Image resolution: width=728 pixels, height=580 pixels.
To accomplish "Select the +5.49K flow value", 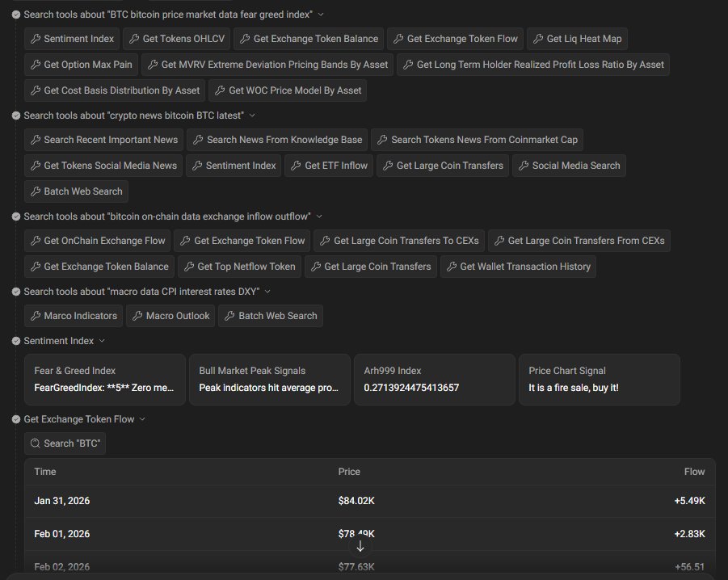I will pos(689,501).
